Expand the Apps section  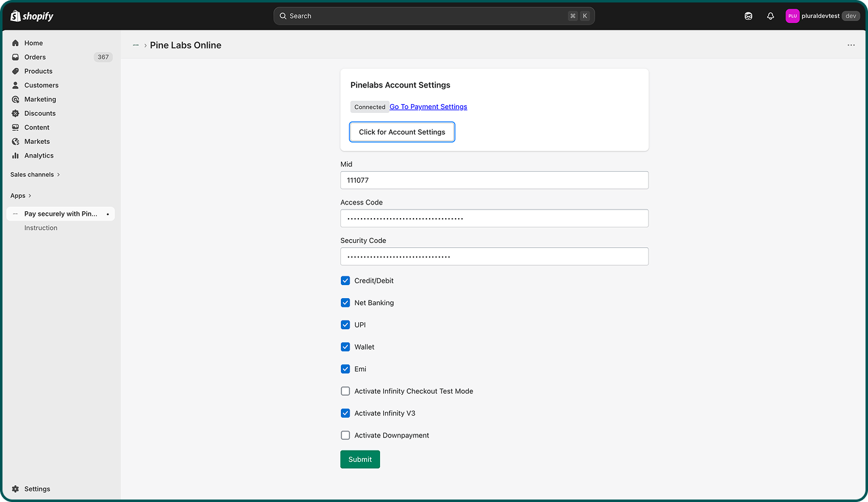21,196
